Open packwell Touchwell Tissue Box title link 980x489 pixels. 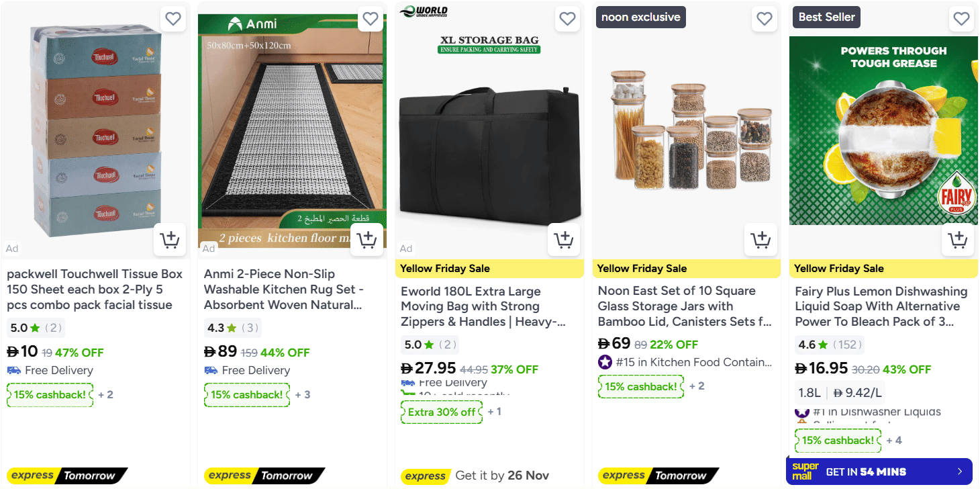pyautogui.click(x=95, y=290)
